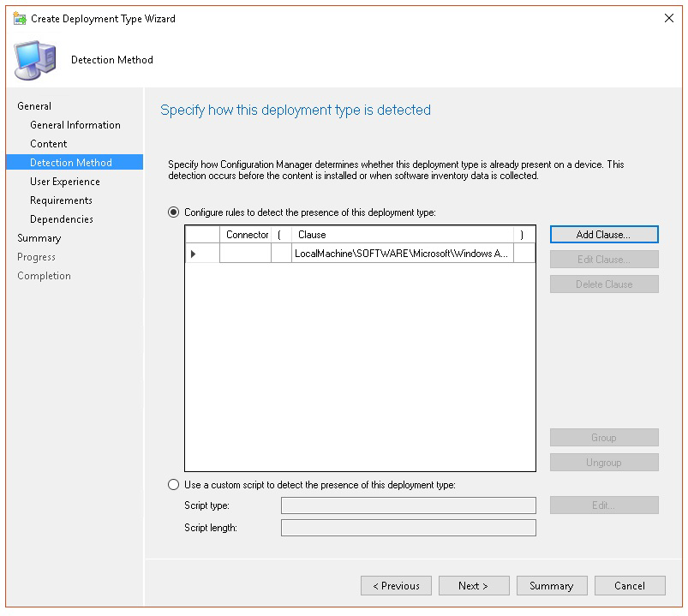
Task: Open the General Information wizard page
Action: (75, 125)
